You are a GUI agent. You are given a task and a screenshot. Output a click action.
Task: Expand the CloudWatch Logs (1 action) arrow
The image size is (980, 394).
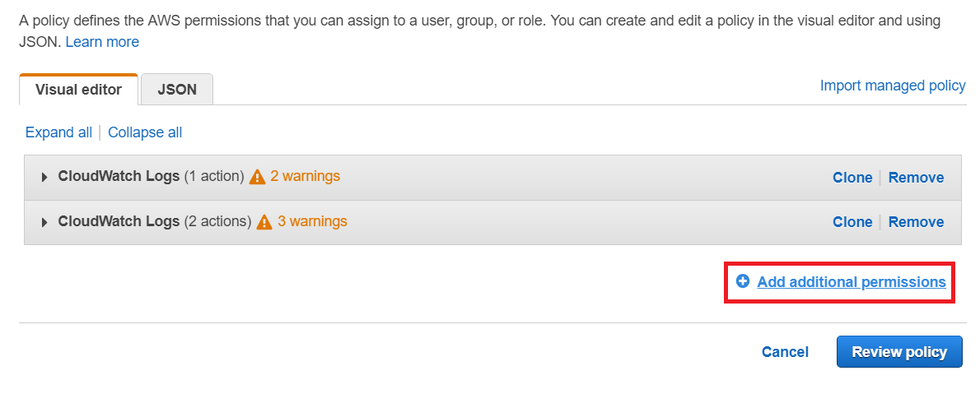pyautogui.click(x=44, y=177)
